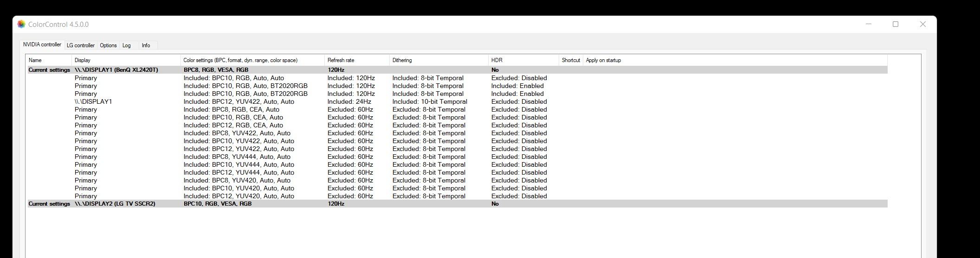
Task: Click the Apply on startup column header
Action: [735, 60]
